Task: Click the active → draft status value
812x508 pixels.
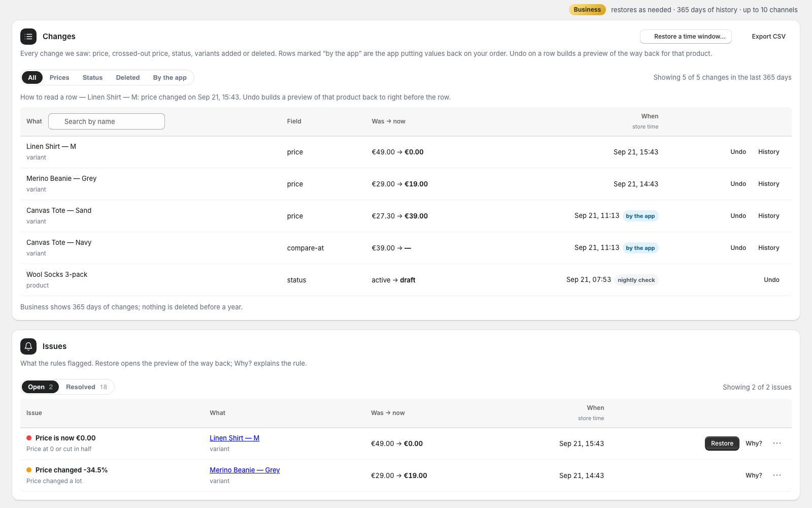Action: [393, 280]
